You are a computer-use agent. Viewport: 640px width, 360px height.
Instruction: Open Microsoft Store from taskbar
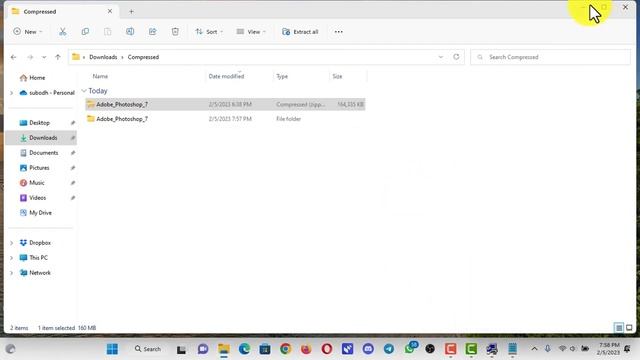pyautogui.click(x=265, y=349)
